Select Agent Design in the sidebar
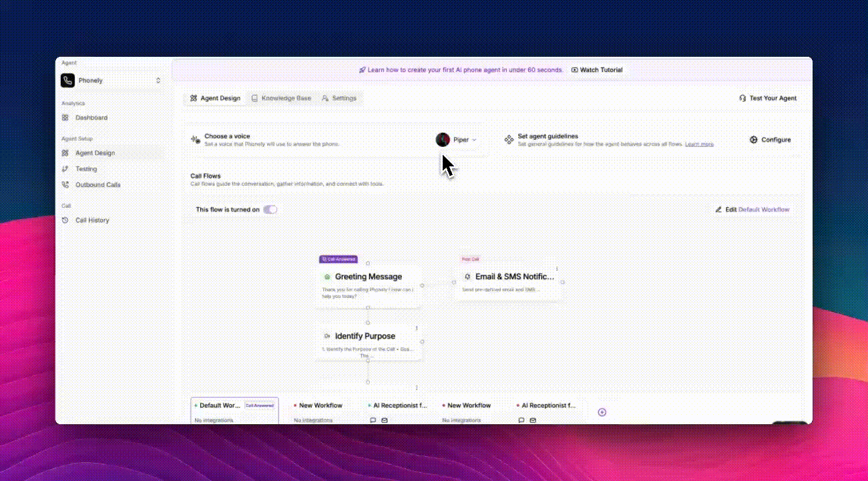868x481 pixels. click(x=94, y=153)
